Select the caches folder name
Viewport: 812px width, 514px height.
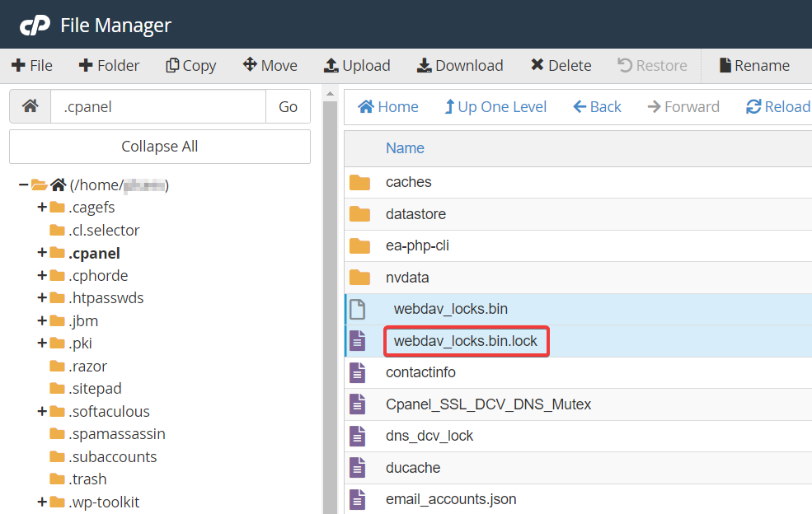pyautogui.click(x=408, y=182)
